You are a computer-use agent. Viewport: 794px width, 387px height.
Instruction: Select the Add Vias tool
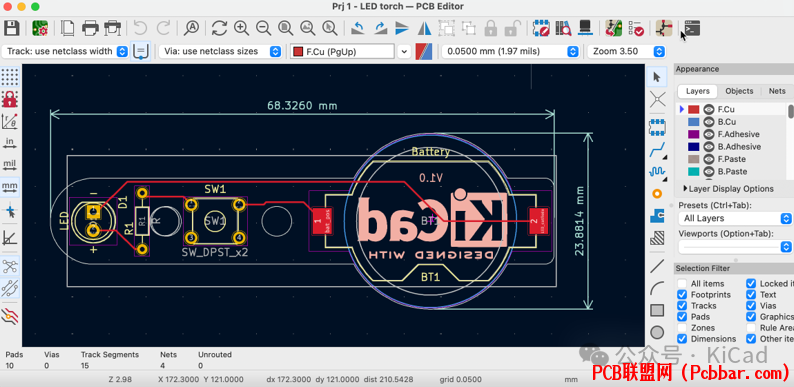click(x=657, y=194)
